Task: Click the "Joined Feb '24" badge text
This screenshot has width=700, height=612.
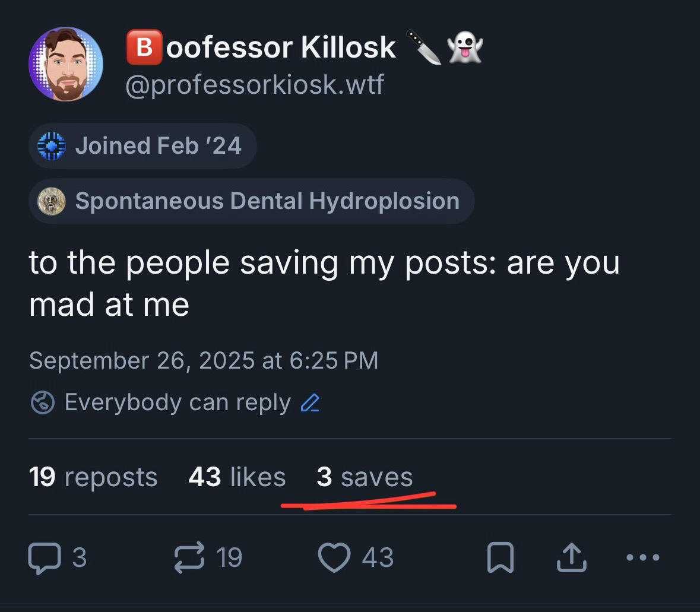Action: [x=158, y=146]
